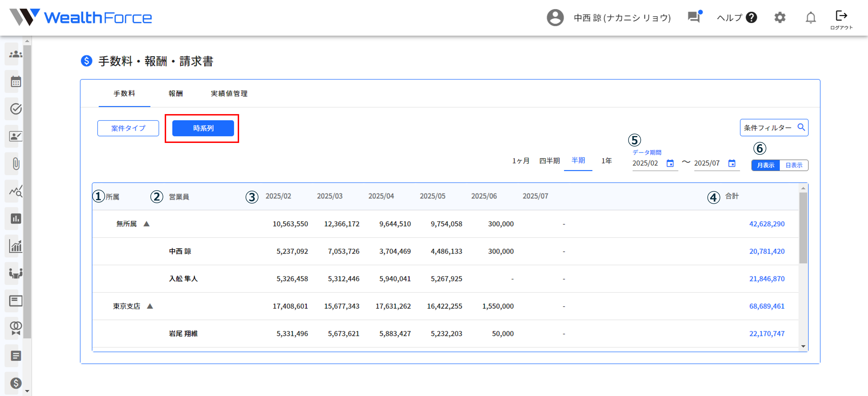
Task: Open the dollar coin icon in sidebar
Action: coord(16,383)
